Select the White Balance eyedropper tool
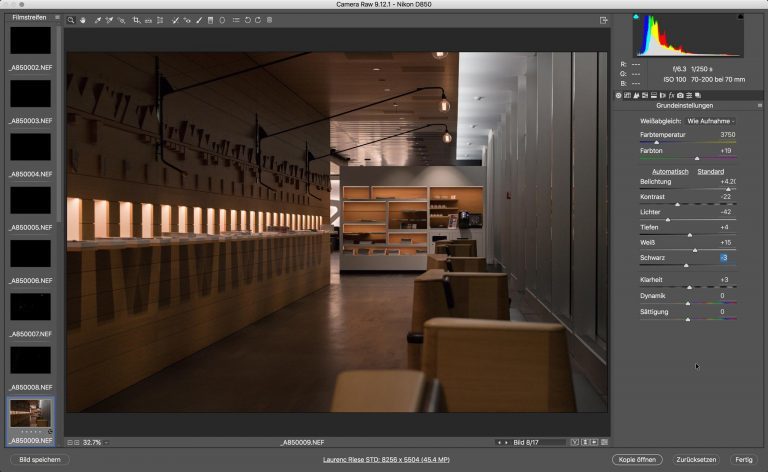The width and height of the screenshot is (768, 472). pyautogui.click(x=97, y=20)
